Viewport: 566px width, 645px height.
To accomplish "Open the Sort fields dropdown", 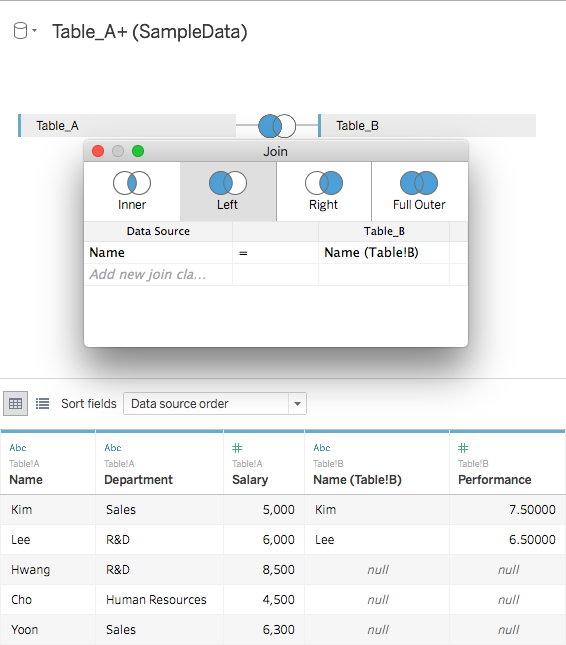I will tap(215, 404).
